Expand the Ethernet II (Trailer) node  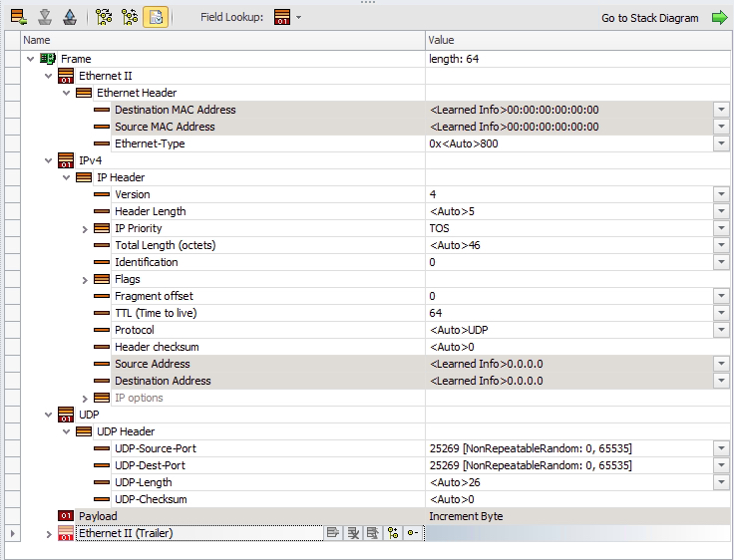48,534
